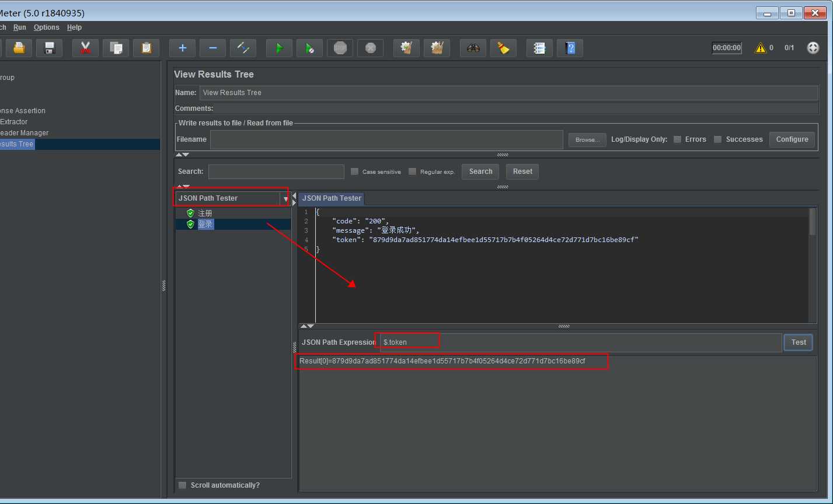Click the Toggle enable/disable icon
Screen dimensions: 833x504
click(x=243, y=48)
